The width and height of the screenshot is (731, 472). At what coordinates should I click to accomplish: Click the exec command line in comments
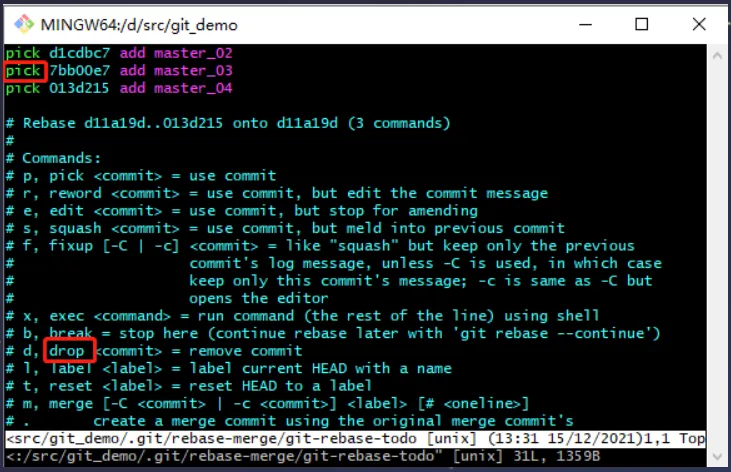[302, 316]
